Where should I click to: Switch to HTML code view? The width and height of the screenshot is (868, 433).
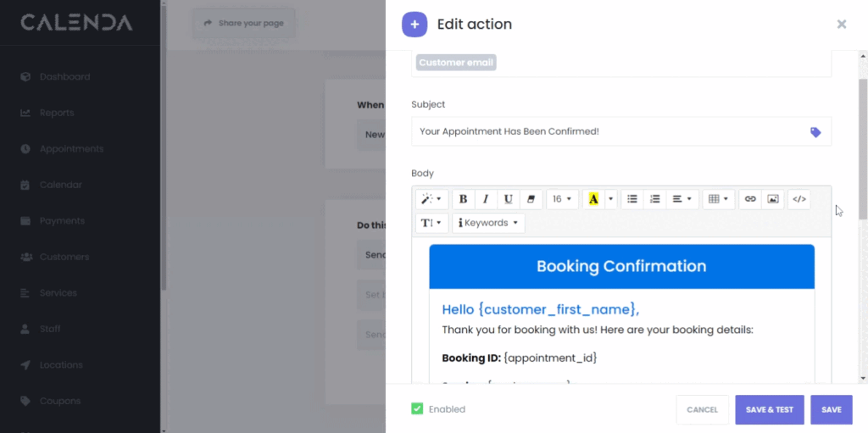(x=799, y=199)
